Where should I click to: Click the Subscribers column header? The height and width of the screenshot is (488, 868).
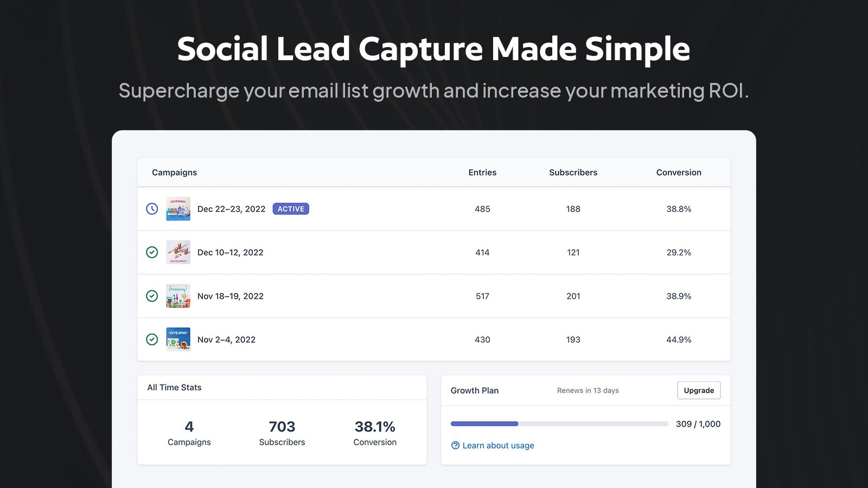click(x=573, y=172)
